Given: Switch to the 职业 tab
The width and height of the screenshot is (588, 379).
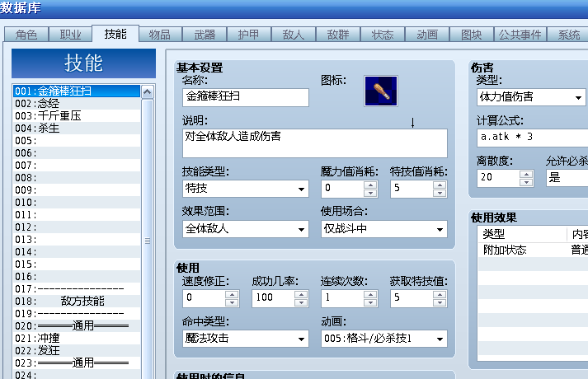Looking at the screenshot, I should (x=70, y=35).
